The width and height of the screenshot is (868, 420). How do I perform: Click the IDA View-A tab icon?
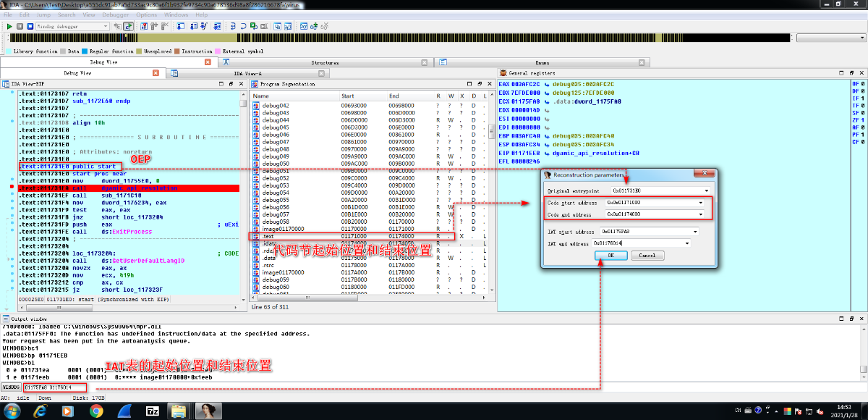tap(174, 73)
